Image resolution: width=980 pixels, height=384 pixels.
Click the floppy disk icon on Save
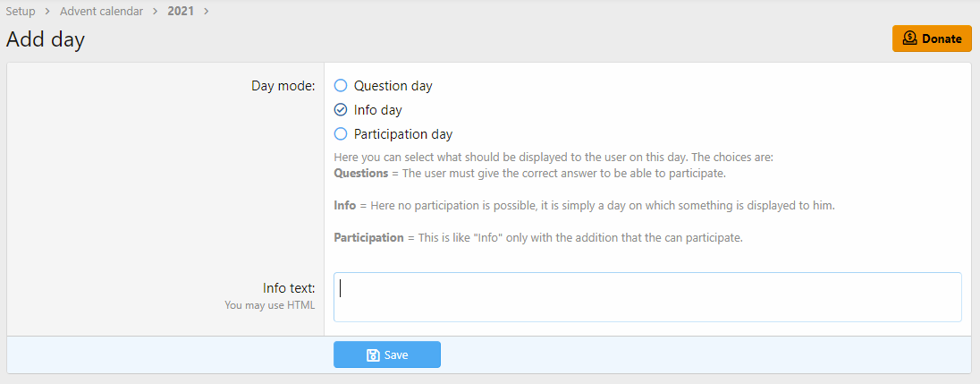pos(373,355)
